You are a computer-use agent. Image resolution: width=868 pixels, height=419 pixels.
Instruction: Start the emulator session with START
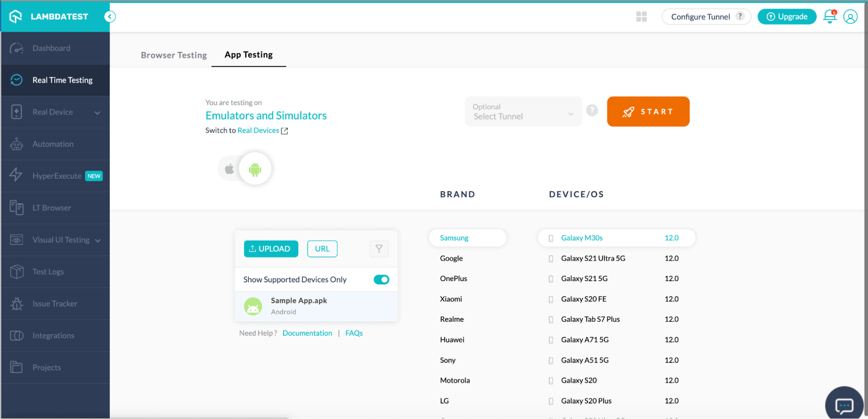(648, 111)
